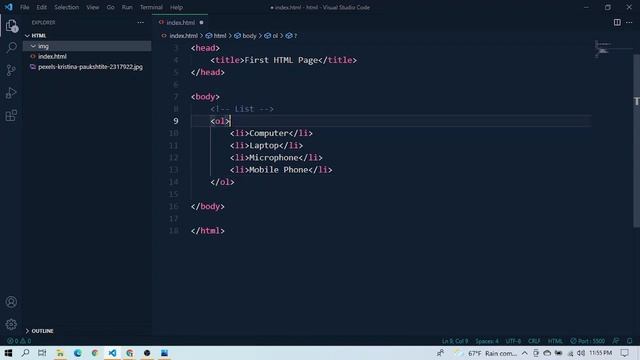The image size is (640, 360).
Task: Open Explorer panel Views and More Actions
Action: point(140,22)
